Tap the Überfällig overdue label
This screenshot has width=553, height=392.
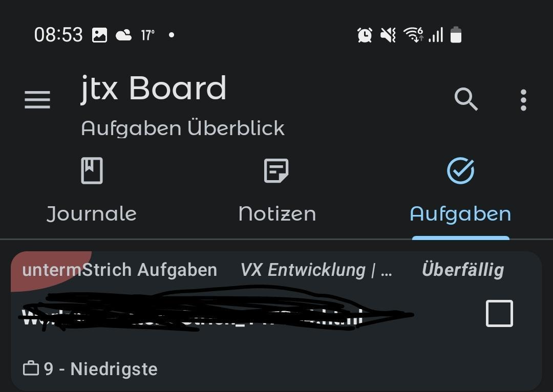(463, 270)
